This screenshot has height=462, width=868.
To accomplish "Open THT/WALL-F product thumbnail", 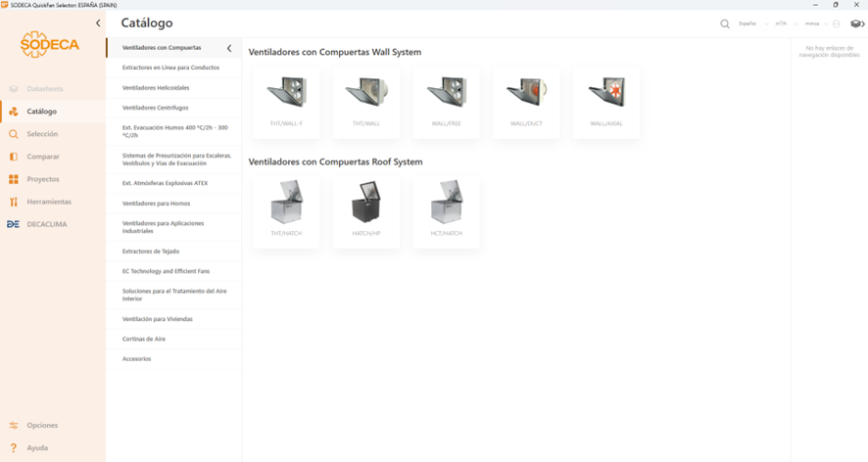I will pos(286,102).
